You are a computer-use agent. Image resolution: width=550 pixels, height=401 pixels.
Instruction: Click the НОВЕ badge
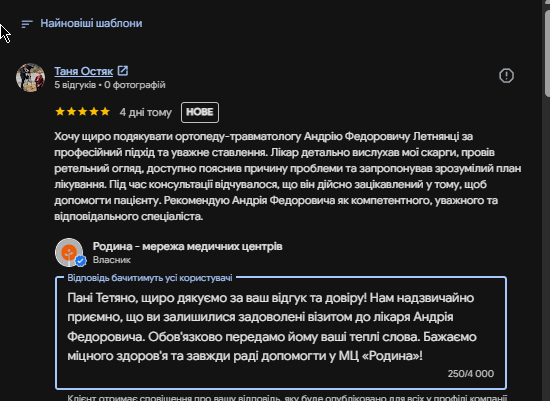coord(200,112)
